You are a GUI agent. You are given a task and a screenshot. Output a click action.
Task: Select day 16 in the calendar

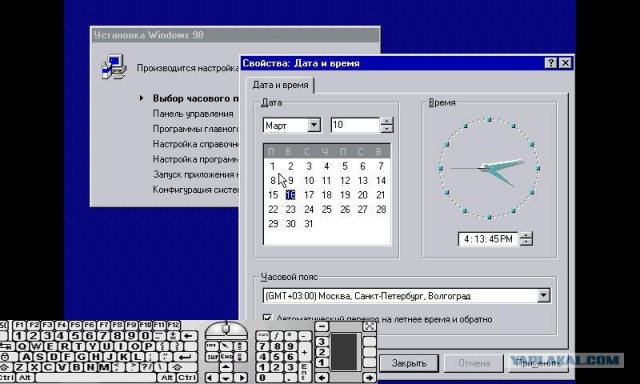tap(290, 195)
